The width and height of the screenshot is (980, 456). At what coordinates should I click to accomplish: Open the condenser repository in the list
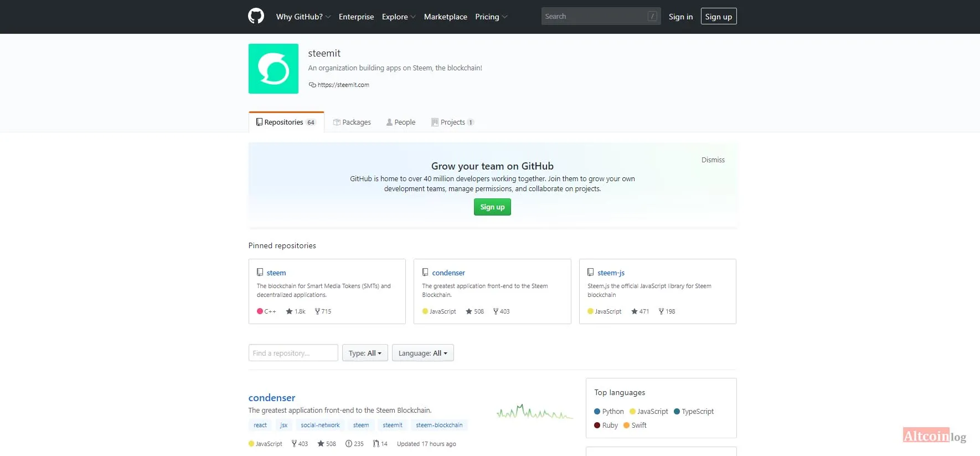[272, 398]
